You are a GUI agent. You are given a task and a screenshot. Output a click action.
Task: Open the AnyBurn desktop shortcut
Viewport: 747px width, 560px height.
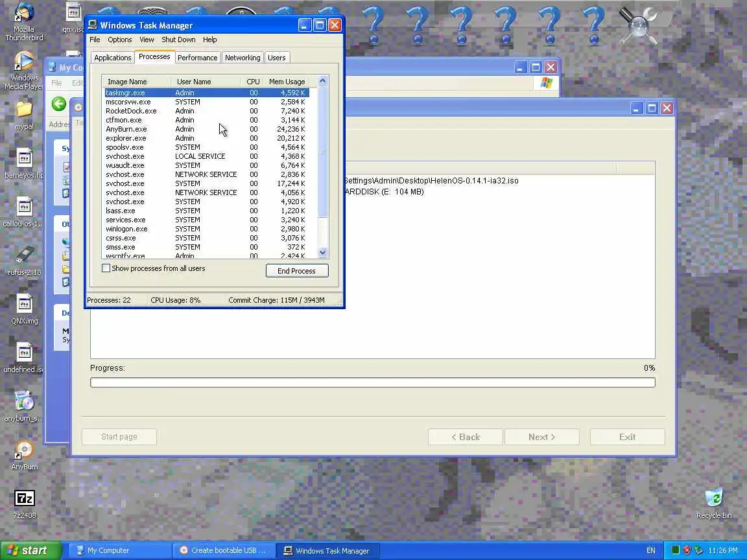tap(24, 456)
